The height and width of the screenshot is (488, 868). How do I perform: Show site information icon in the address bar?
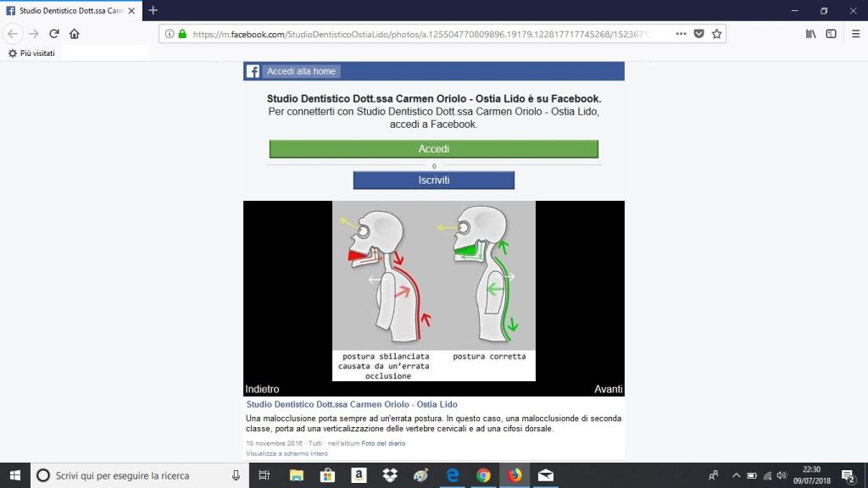[x=170, y=34]
